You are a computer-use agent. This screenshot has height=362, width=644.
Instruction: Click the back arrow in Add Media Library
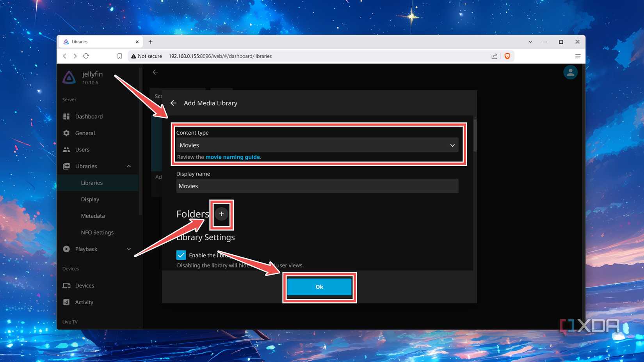pos(173,103)
